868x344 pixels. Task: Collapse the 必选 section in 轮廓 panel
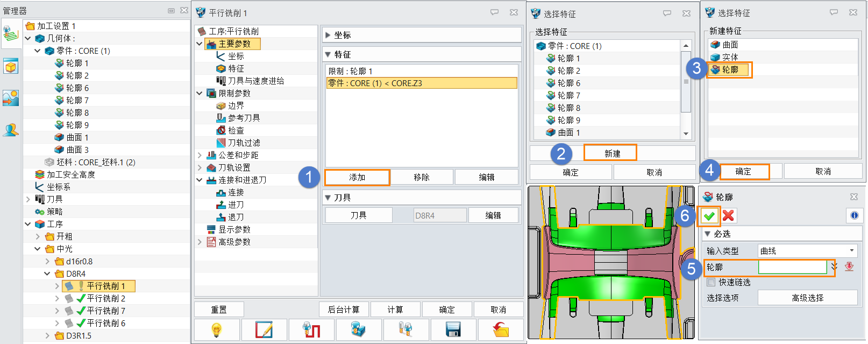(782, 234)
